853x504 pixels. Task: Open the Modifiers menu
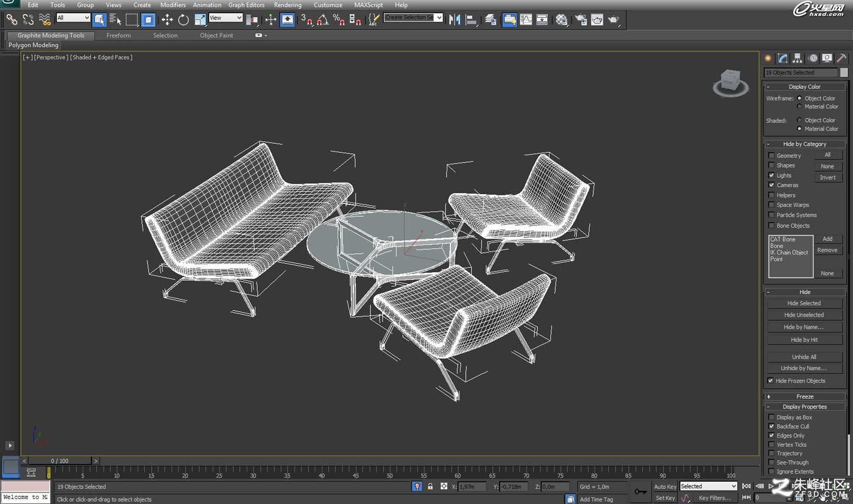pyautogui.click(x=173, y=5)
